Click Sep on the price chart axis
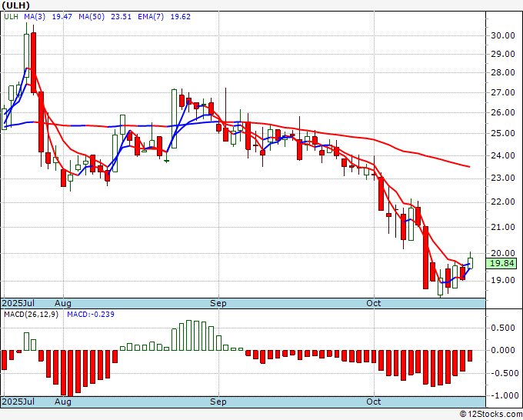Image resolution: width=523 pixels, height=420 pixels. click(x=218, y=303)
